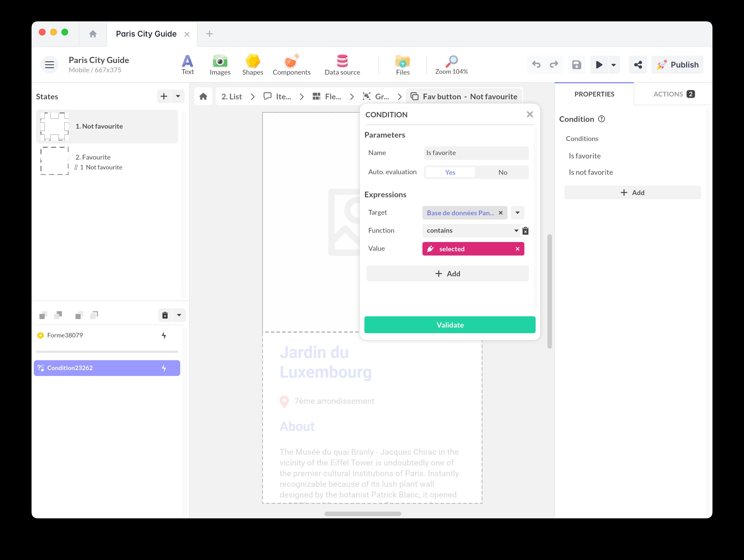Select the Paris City Guide tab
This screenshot has height=560, width=744.
pos(146,34)
